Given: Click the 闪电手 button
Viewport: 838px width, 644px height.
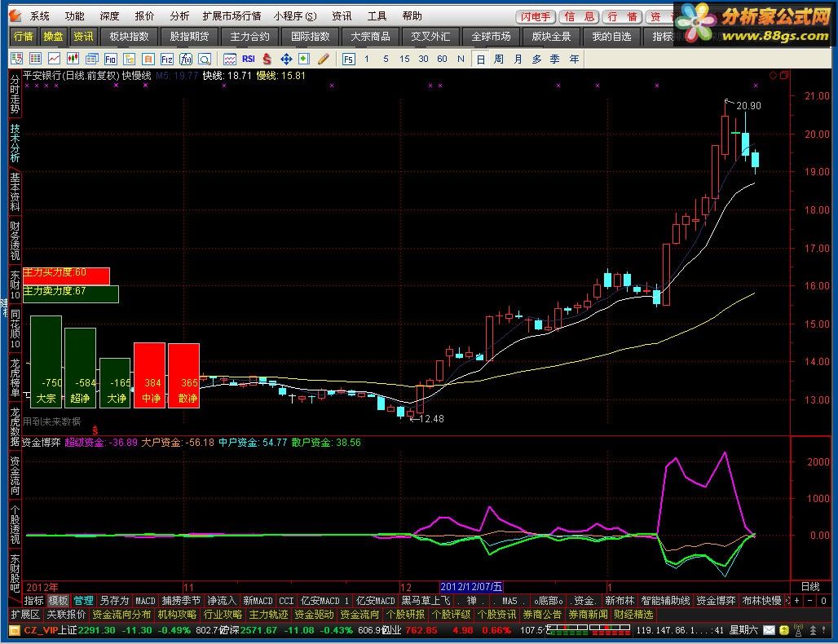Looking at the screenshot, I should (x=536, y=16).
